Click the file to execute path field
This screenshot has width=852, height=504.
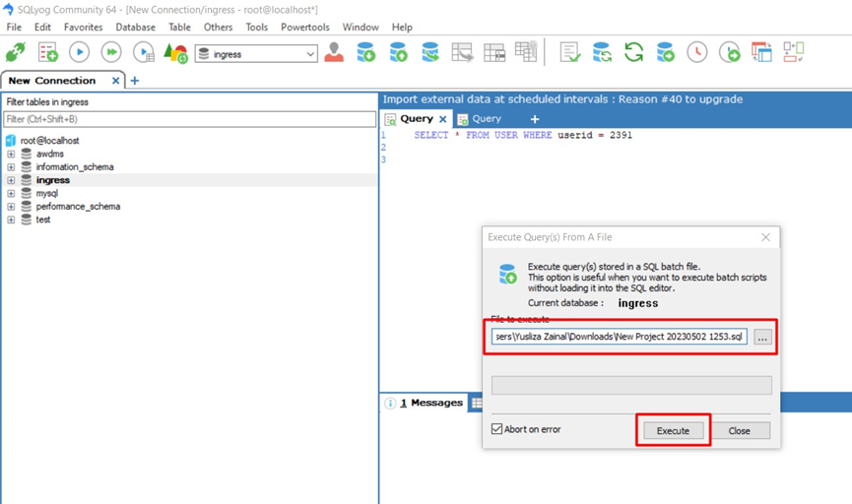pyautogui.click(x=620, y=337)
